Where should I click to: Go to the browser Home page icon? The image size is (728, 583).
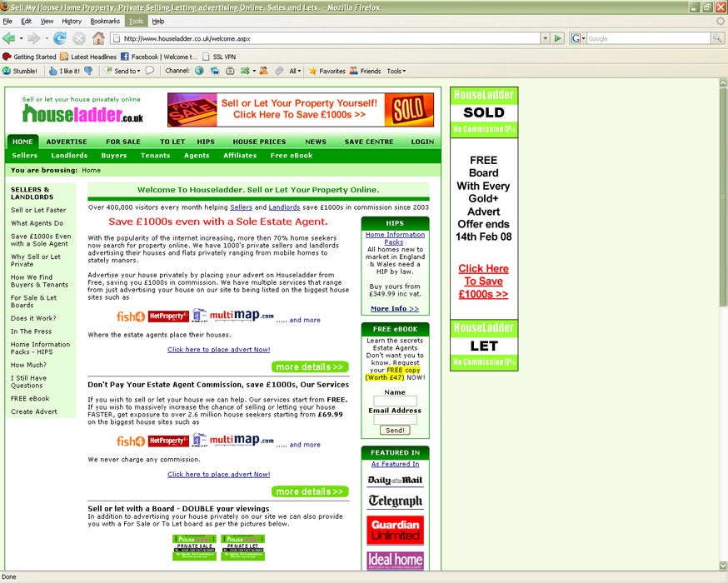[98, 38]
